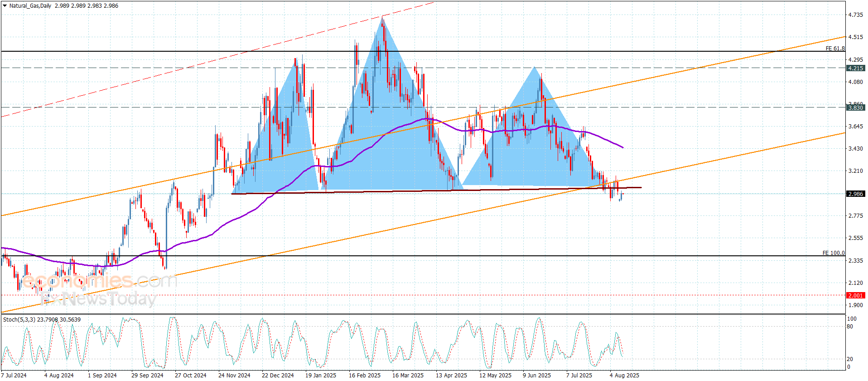Screen dimensions: 868x381
Task: Select the 3.830 price level label
Action: [x=855, y=107]
